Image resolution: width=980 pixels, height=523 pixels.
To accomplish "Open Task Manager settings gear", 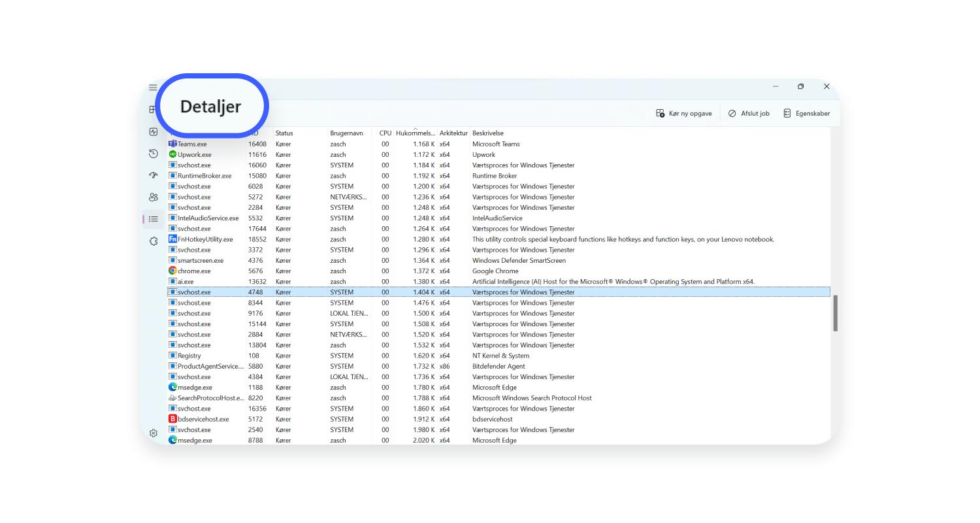I will pyautogui.click(x=154, y=433).
